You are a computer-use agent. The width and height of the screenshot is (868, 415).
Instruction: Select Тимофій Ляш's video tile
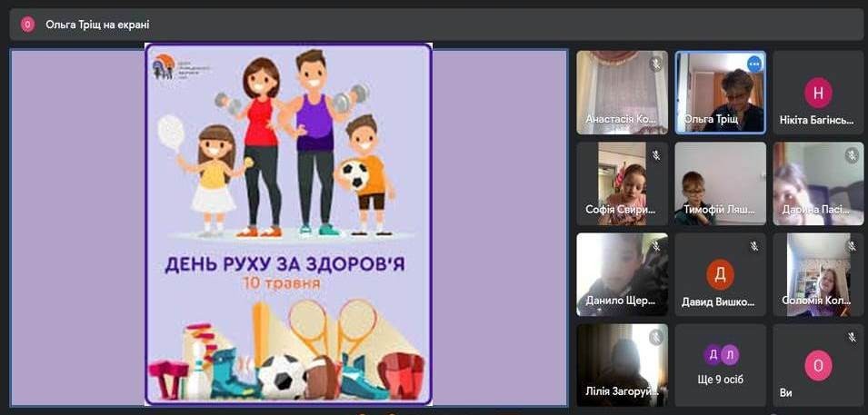(720, 183)
